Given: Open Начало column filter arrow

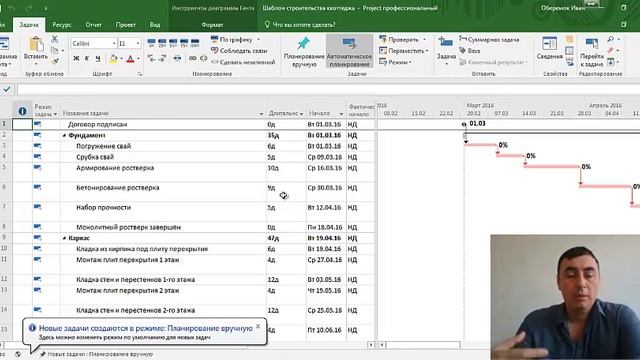Looking at the screenshot, I should pyautogui.click(x=341, y=113).
